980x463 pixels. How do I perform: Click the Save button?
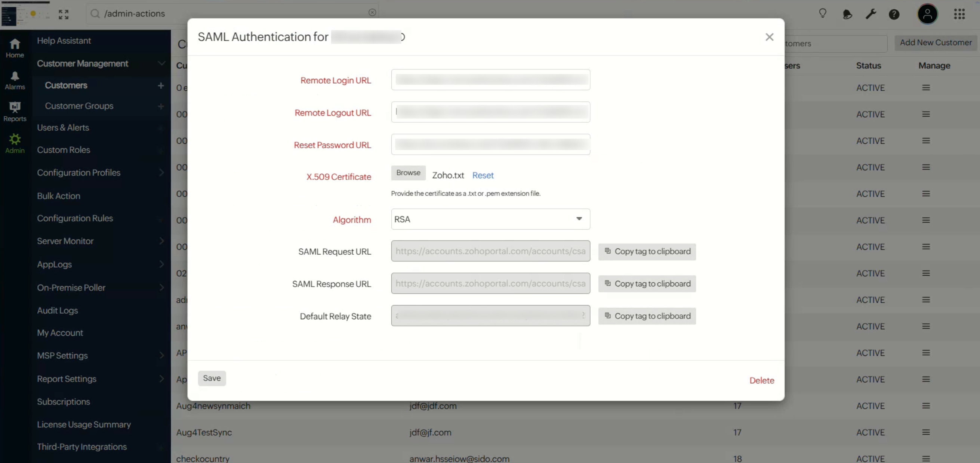tap(212, 378)
